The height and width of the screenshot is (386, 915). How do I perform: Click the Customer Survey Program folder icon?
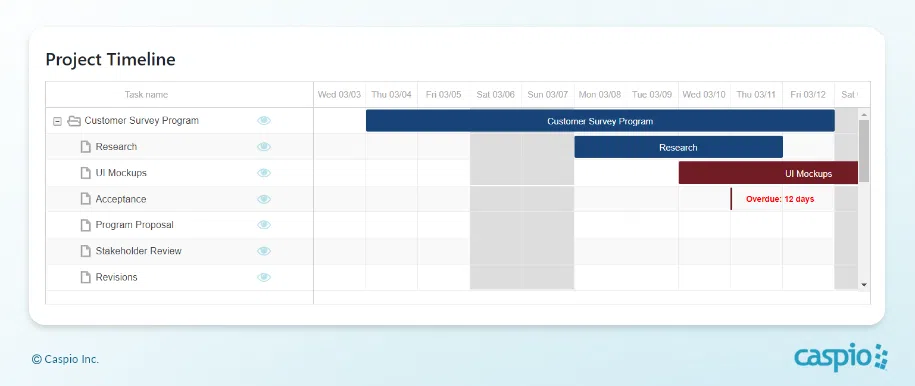[74, 121]
